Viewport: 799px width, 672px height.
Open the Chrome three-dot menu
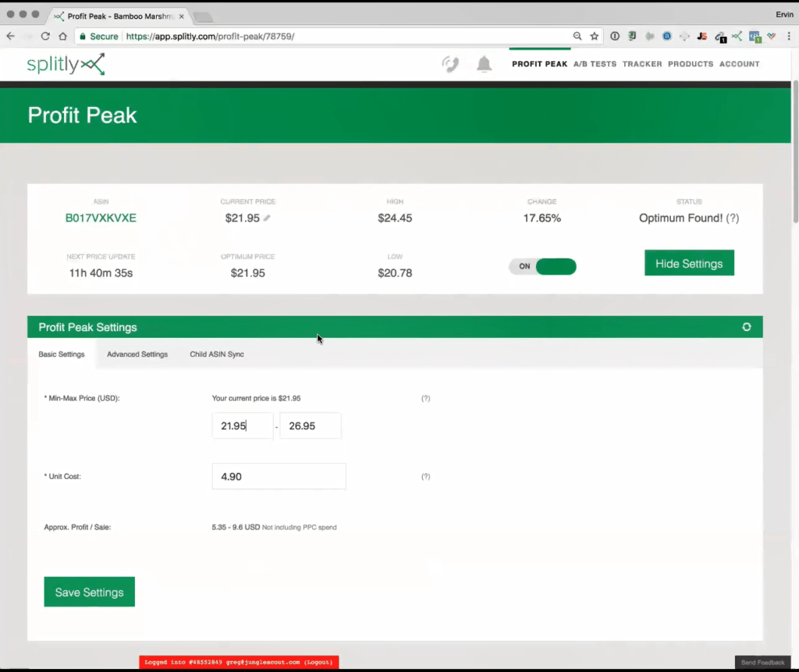click(x=789, y=36)
